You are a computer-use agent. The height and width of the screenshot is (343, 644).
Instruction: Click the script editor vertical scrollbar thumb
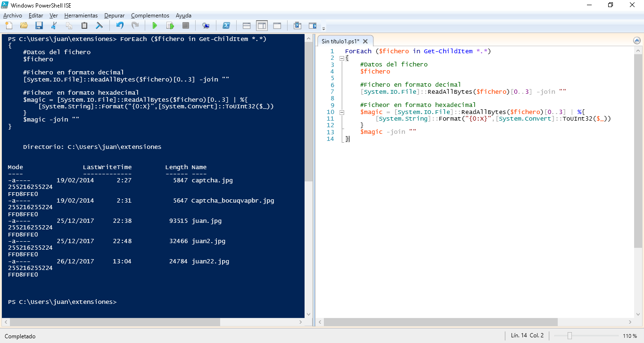pos(637,150)
